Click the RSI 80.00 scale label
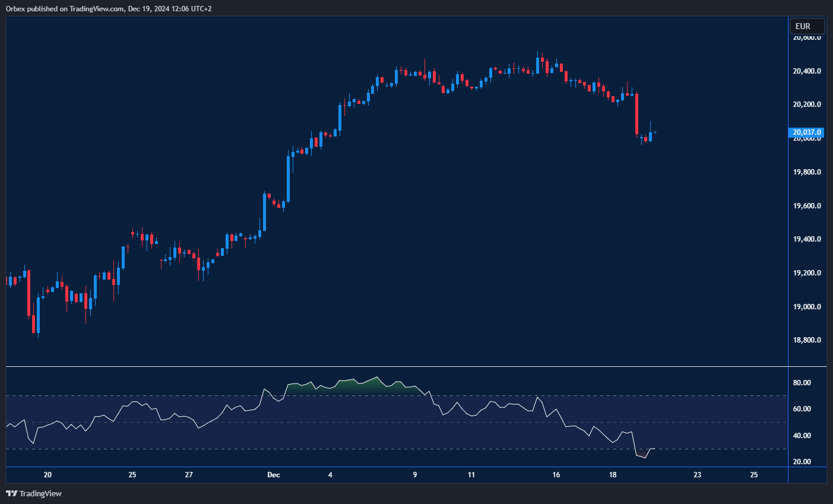 802,383
